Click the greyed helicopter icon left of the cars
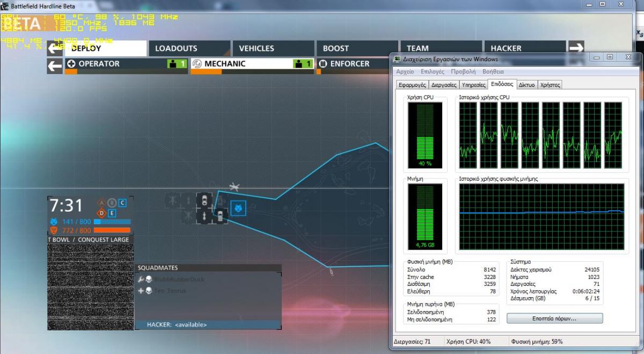 (172, 201)
